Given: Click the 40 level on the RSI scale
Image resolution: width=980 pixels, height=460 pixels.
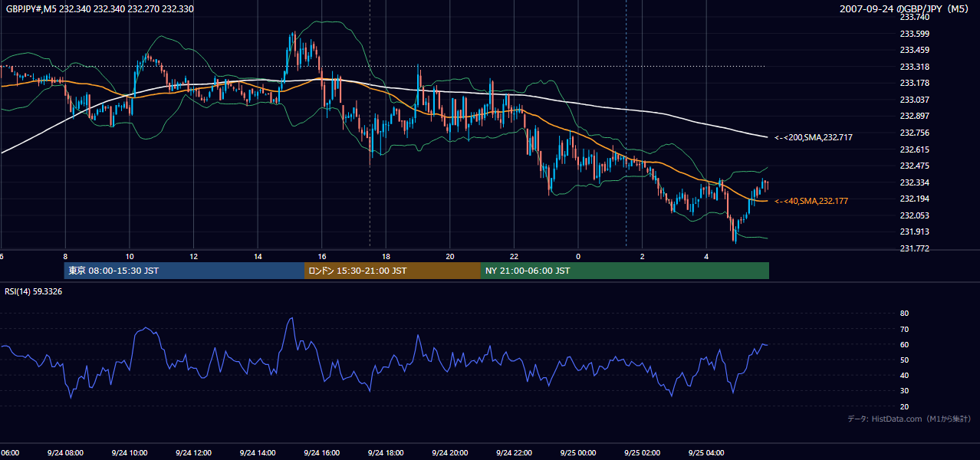Looking at the screenshot, I should [904, 375].
